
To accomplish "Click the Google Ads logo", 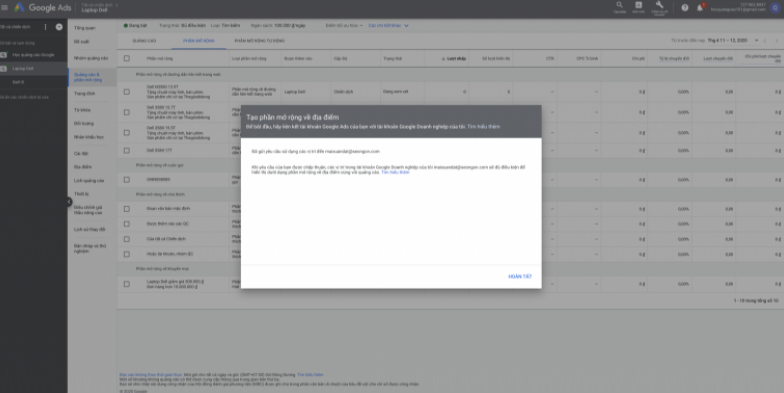I will (x=43, y=8).
